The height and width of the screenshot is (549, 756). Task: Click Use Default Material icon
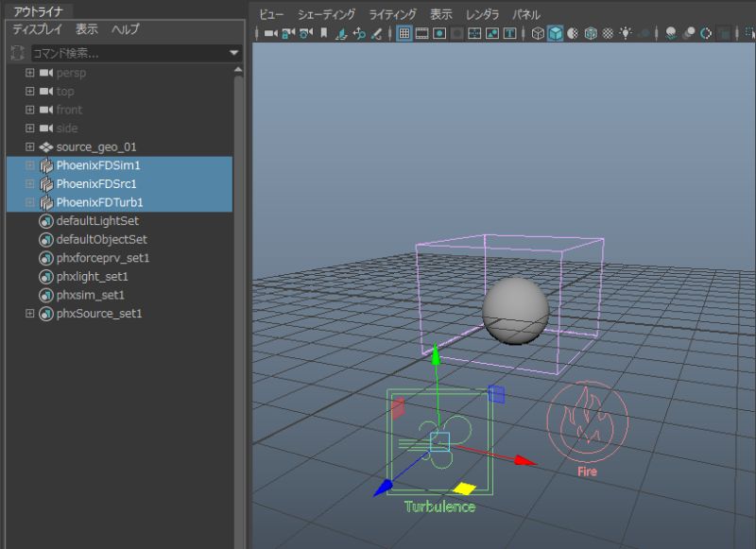pyautogui.click(x=573, y=33)
